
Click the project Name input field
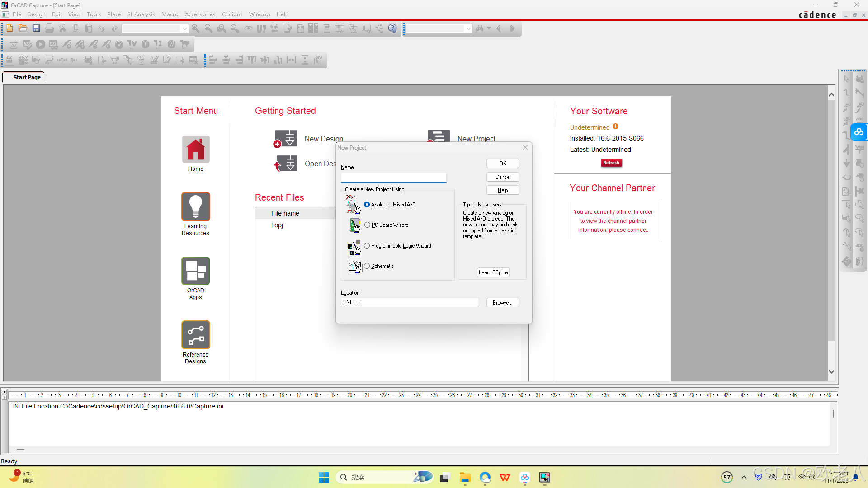point(393,177)
